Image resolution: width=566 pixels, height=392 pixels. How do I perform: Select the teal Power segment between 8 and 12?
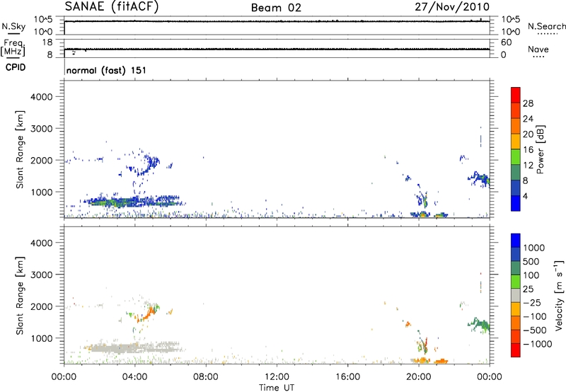pos(516,172)
